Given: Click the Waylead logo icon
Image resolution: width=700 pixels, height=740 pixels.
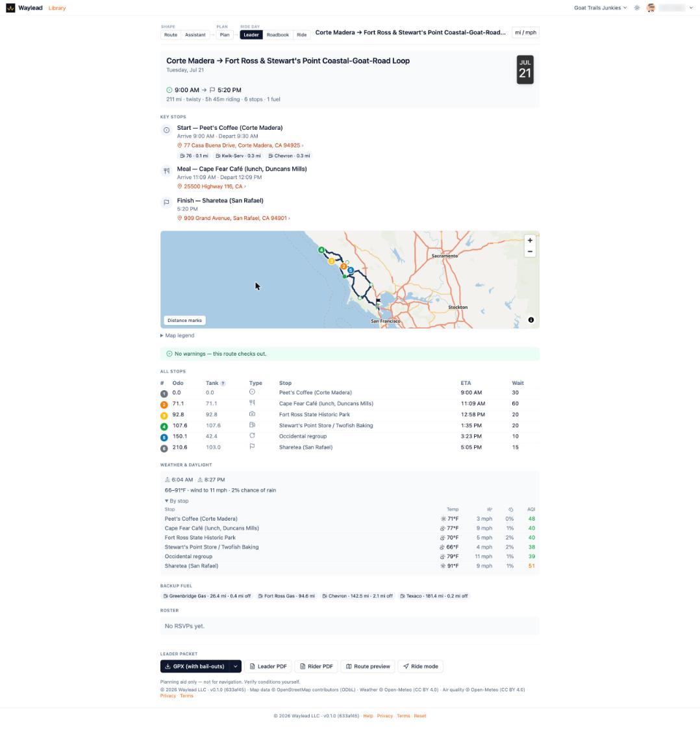Looking at the screenshot, I should [x=10, y=8].
